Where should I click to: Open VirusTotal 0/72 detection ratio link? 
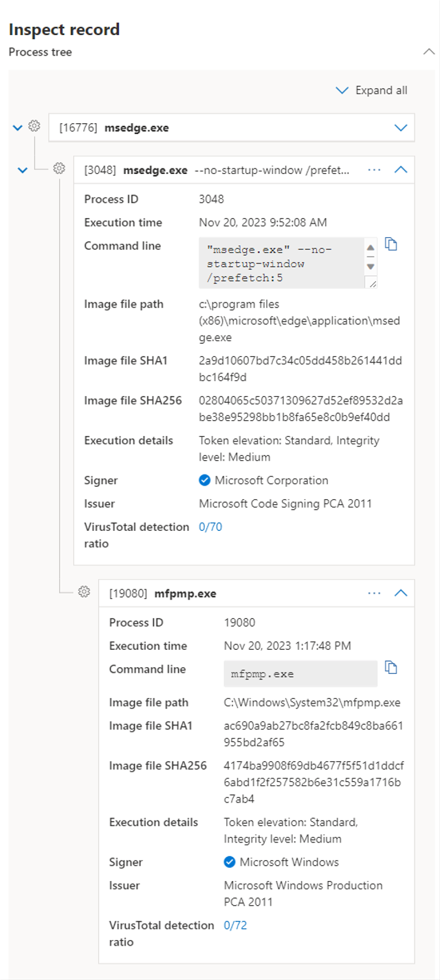(235, 926)
